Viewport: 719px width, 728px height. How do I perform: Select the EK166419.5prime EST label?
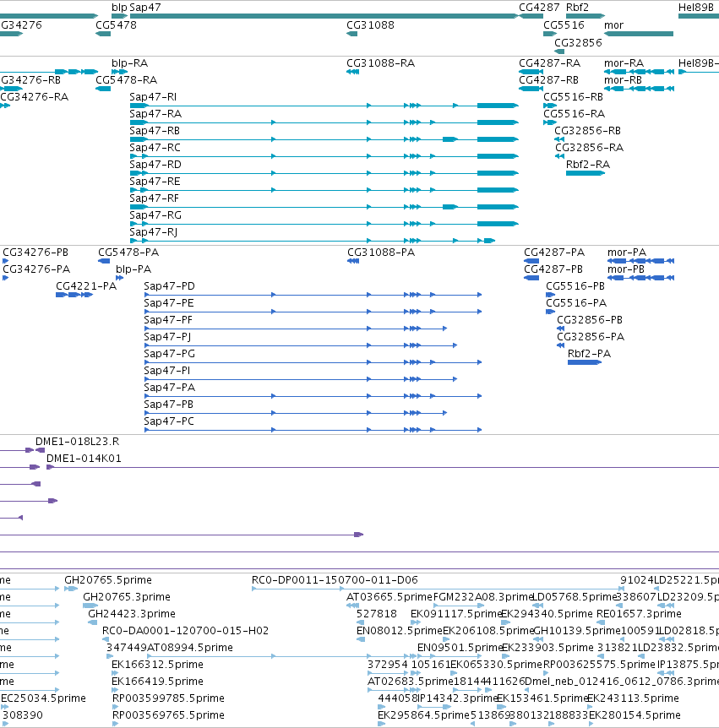[157, 681]
